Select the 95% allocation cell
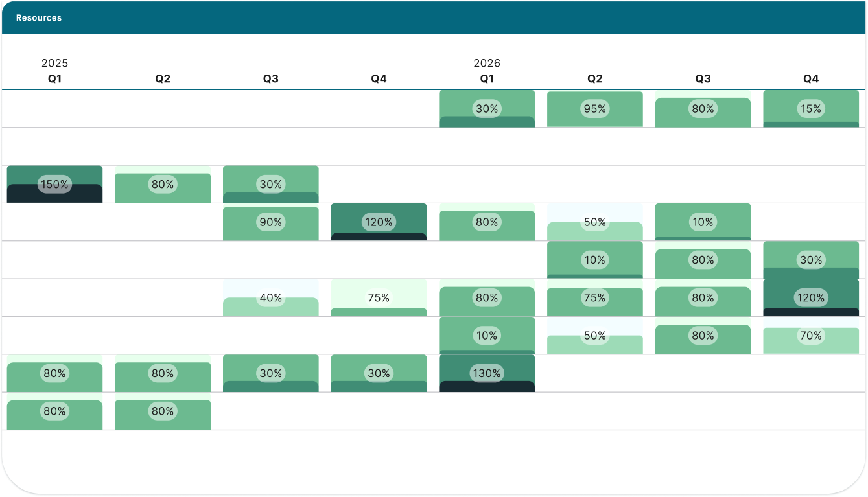The image size is (868, 497). [x=595, y=109]
